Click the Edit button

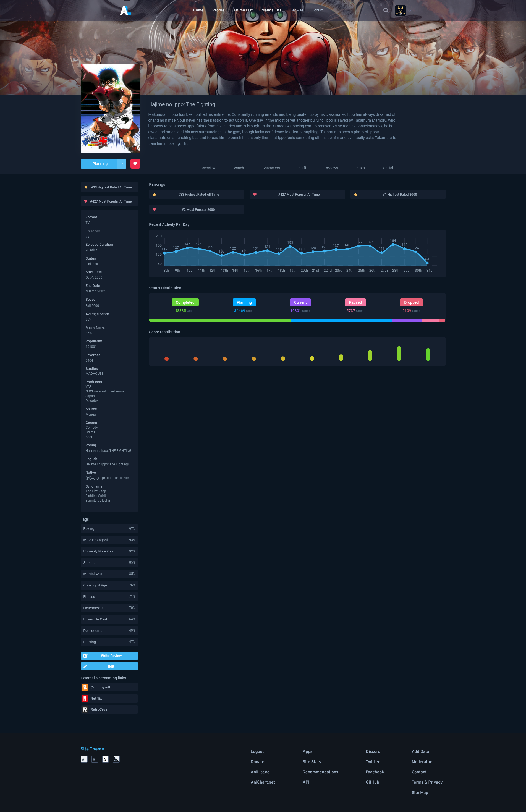point(109,667)
